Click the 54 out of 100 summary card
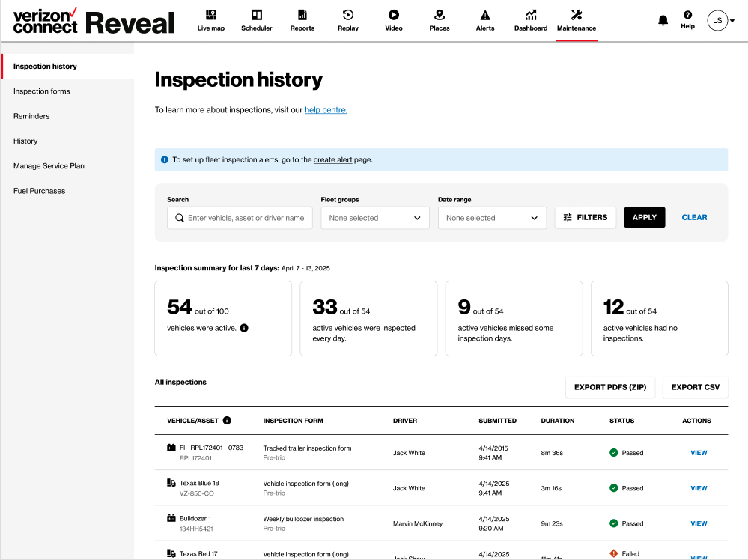The height and width of the screenshot is (560, 748). pos(223,319)
